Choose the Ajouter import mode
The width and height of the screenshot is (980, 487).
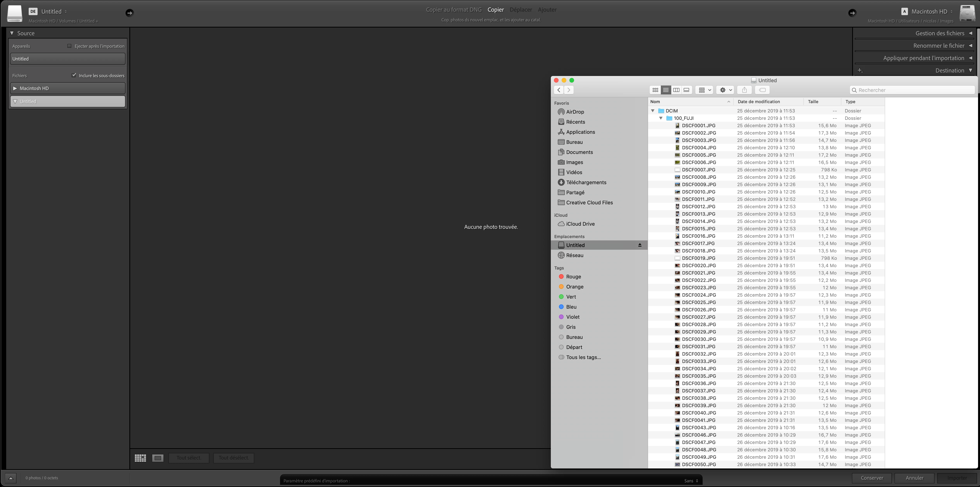coord(547,10)
